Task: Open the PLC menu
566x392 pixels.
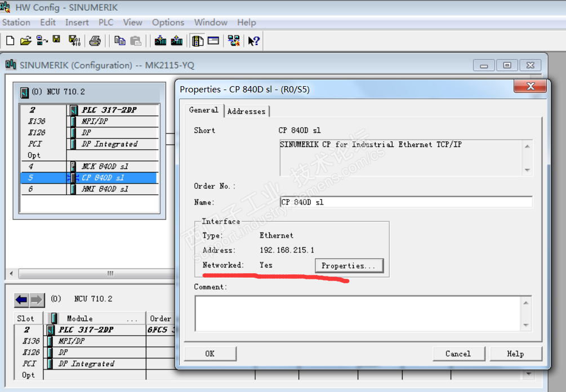Action: (x=106, y=23)
